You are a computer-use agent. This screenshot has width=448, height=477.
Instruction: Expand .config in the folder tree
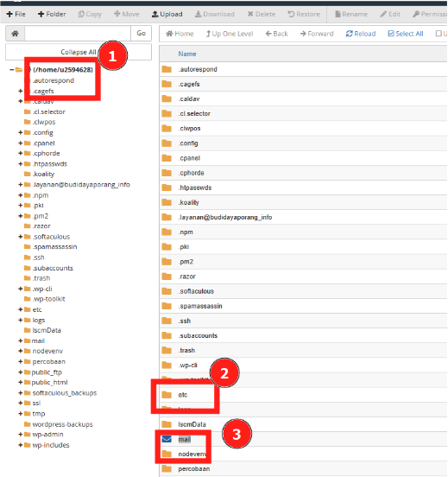21,132
